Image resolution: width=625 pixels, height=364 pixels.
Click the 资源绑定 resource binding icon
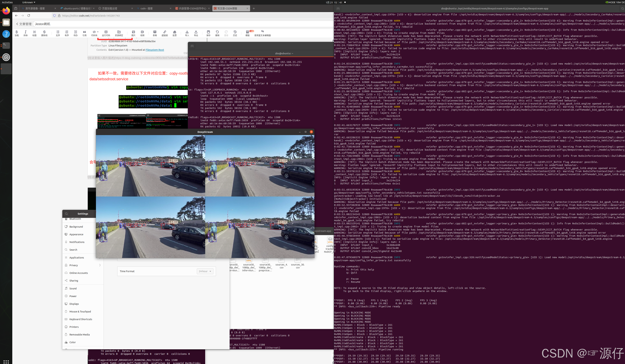[x=119, y=33]
